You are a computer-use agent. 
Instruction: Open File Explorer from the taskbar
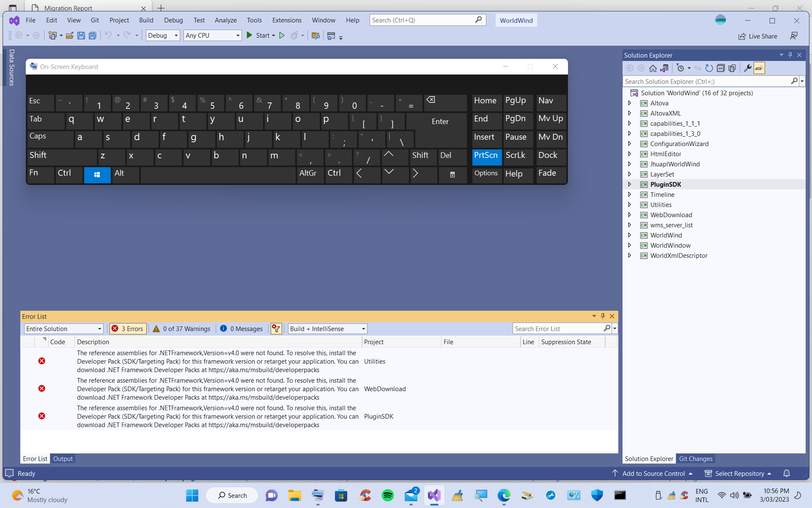tap(294, 495)
